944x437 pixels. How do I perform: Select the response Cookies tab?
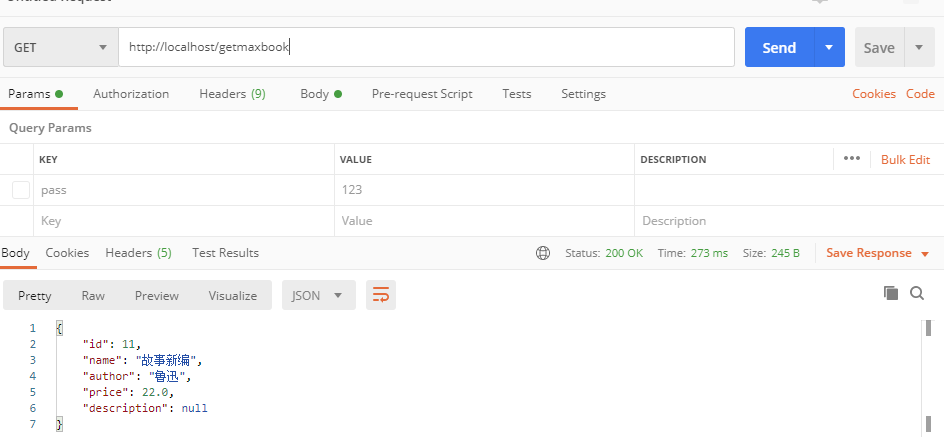click(67, 253)
